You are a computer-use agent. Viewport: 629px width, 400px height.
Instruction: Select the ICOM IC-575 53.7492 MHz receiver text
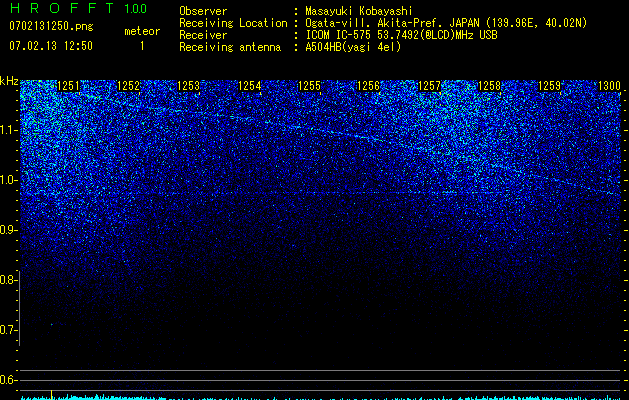(x=401, y=35)
